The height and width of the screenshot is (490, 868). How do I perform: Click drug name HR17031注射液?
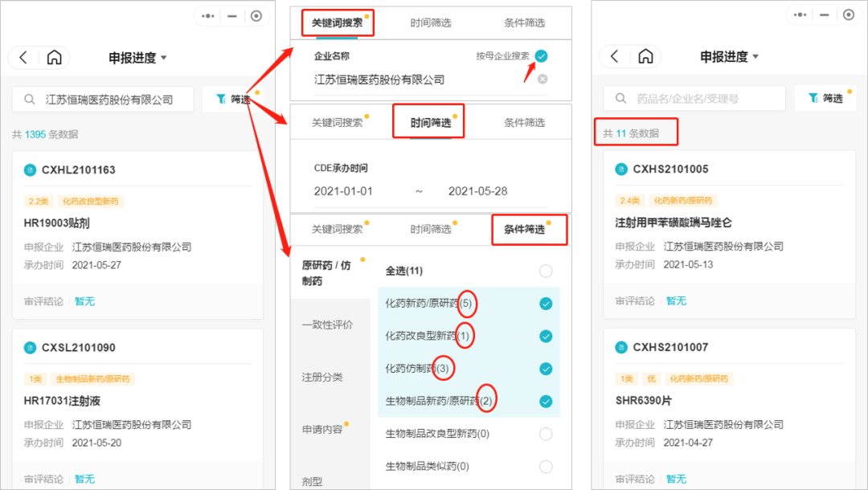pyautogui.click(x=62, y=401)
